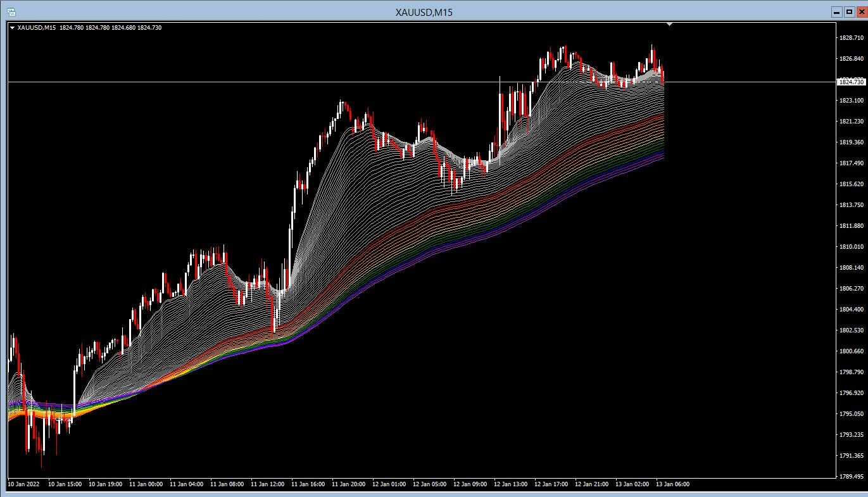Image resolution: width=868 pixels, height=497 pixels.
Task: Select the 1815.620 price axis label
Action: [852, 184]
